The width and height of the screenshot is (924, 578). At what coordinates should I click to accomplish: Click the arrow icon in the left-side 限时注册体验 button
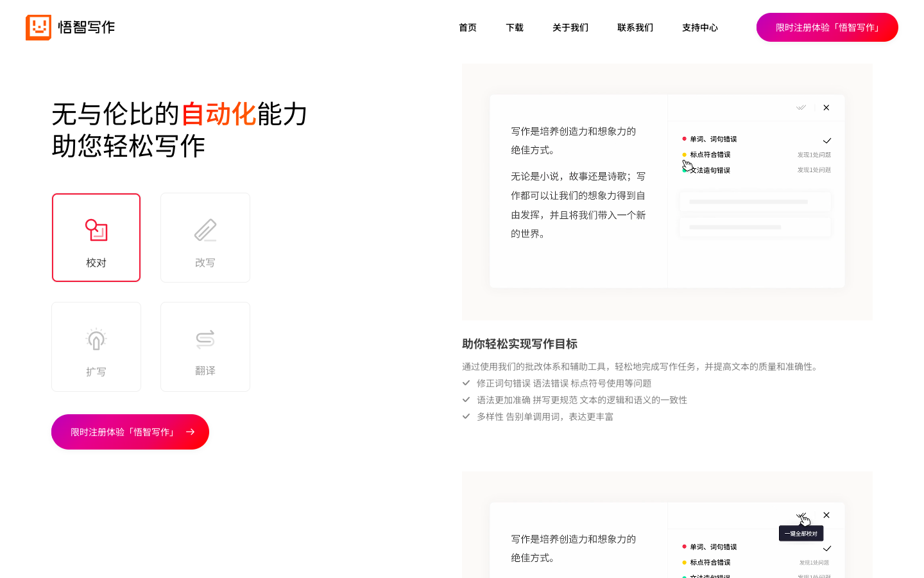point(190,432)
